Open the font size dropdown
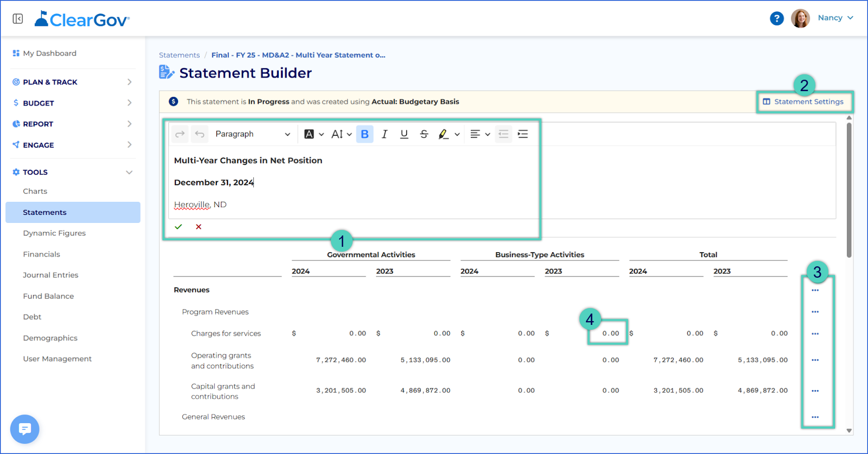The image size is (868, 454). pos(342,134)
